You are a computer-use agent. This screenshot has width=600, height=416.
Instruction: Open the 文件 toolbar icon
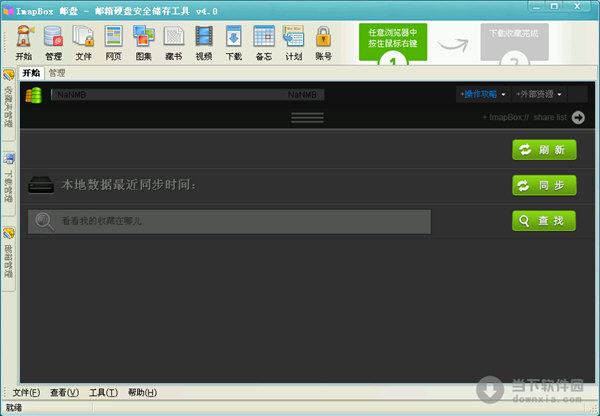[x=83, y=42]
